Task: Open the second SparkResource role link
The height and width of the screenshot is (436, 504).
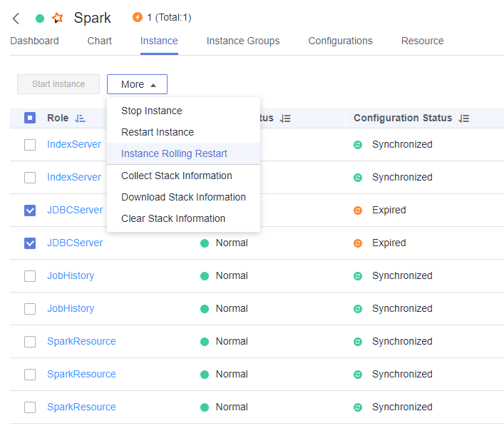Action: 81,374
